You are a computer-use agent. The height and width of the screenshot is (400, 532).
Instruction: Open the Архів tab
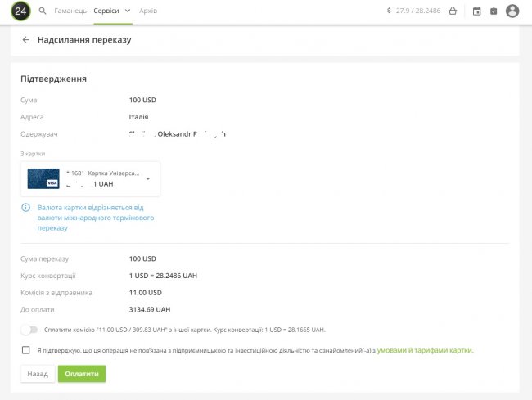(148, 11)
